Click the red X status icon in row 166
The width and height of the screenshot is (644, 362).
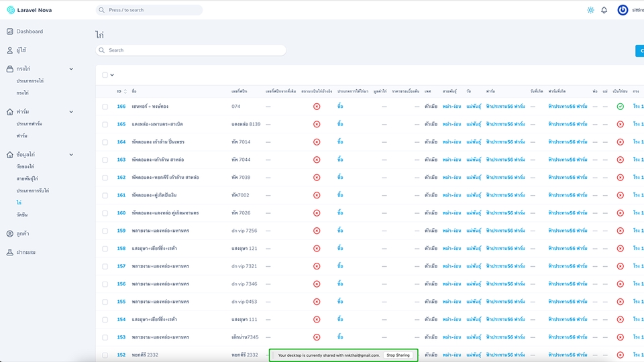(x=317, y=107)
